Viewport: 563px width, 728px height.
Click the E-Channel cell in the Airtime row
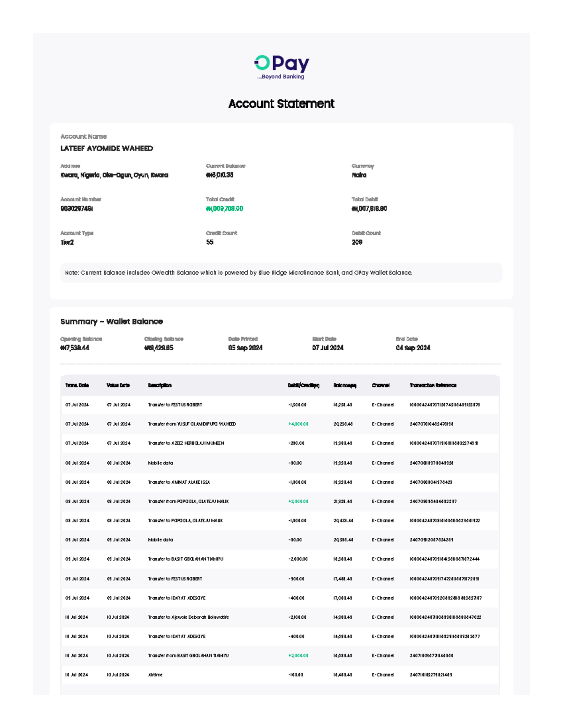(382, 675)
